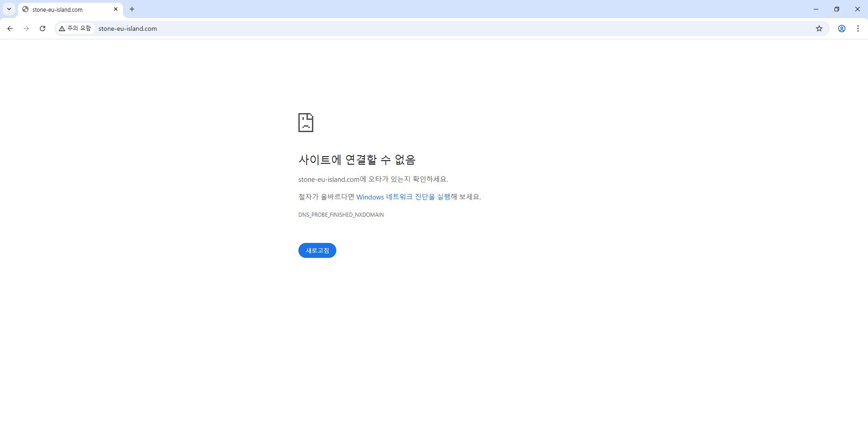
Task: Click the blue 새로고침 button
Action: pyautogui.click(x=317, y=251)
